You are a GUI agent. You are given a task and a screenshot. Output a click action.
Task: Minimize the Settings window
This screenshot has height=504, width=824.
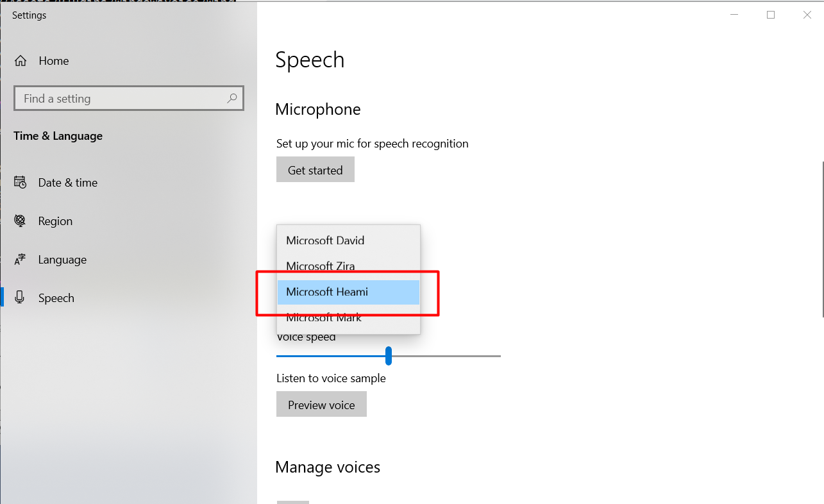click(x=734, y=15)
